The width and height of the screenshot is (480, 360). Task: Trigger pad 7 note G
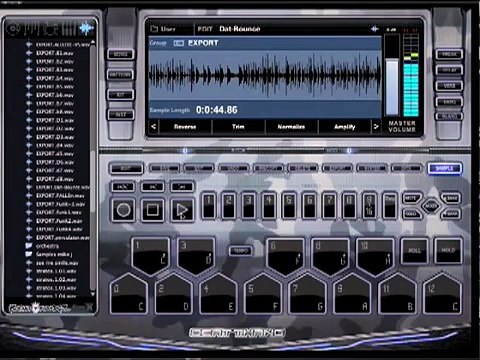pyautogui.click(x=308, y=295)
